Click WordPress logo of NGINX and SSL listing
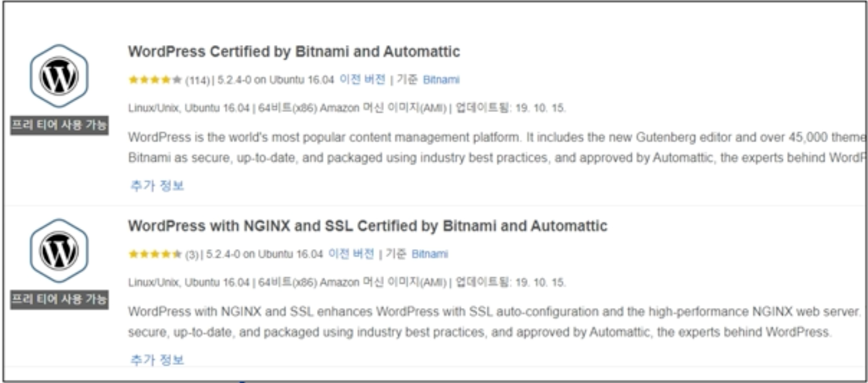Viewport: 868px width, 383px height. (59, 250)
